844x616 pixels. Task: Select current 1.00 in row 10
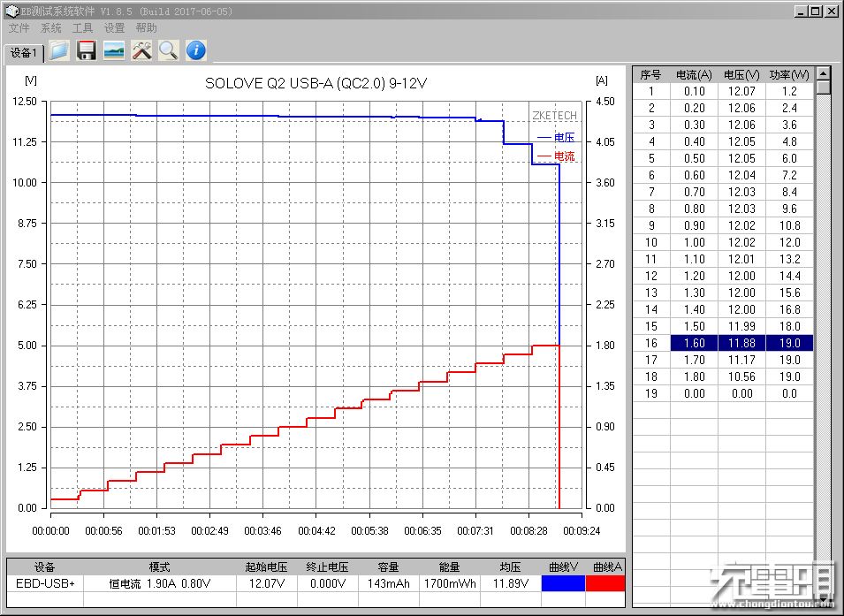click(694, 242)
